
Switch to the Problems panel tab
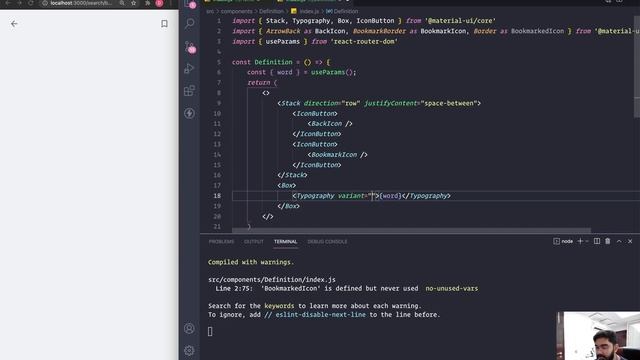(x=221, y=242)
